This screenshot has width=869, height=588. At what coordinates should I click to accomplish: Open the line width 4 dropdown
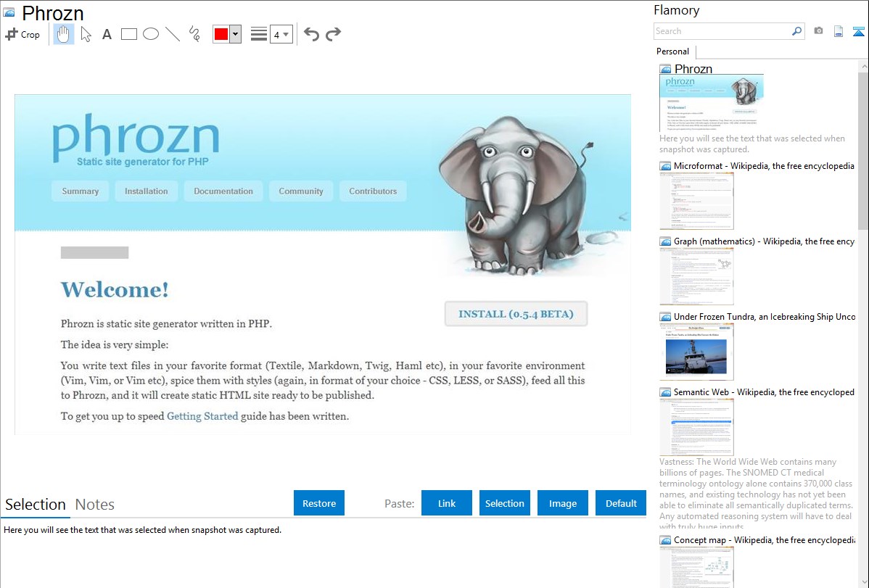click(x=281, y=34)
